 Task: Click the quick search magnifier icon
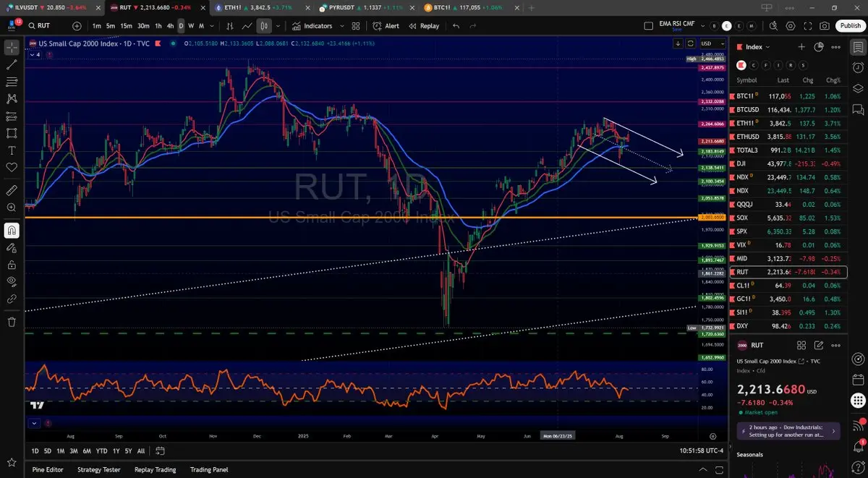(772, 26)
